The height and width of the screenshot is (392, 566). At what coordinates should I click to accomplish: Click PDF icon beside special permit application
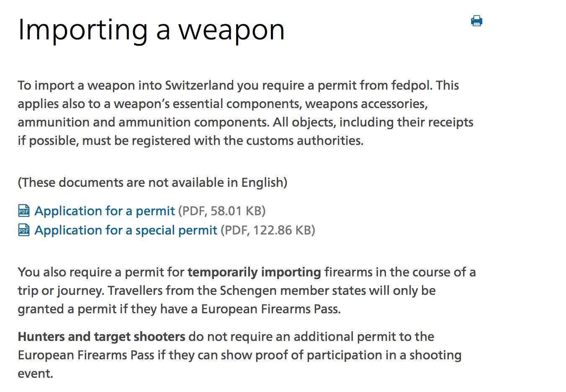coord(24,230)
